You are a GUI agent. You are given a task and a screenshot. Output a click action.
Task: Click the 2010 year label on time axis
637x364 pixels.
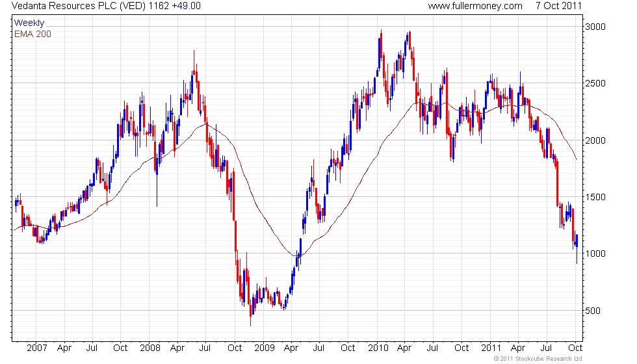coord(378,348)
